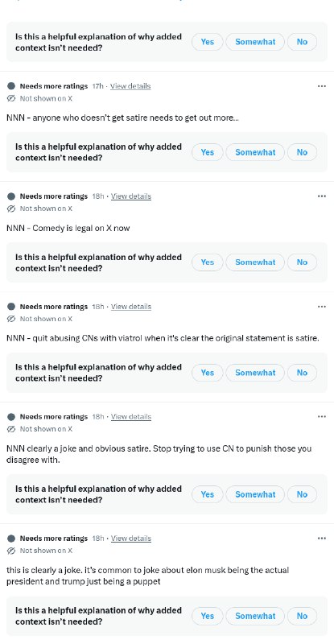This screenshot has height=644, width=334.
Task: Open three-dot menu on the elon musk note
Action: tap(322, 538)
